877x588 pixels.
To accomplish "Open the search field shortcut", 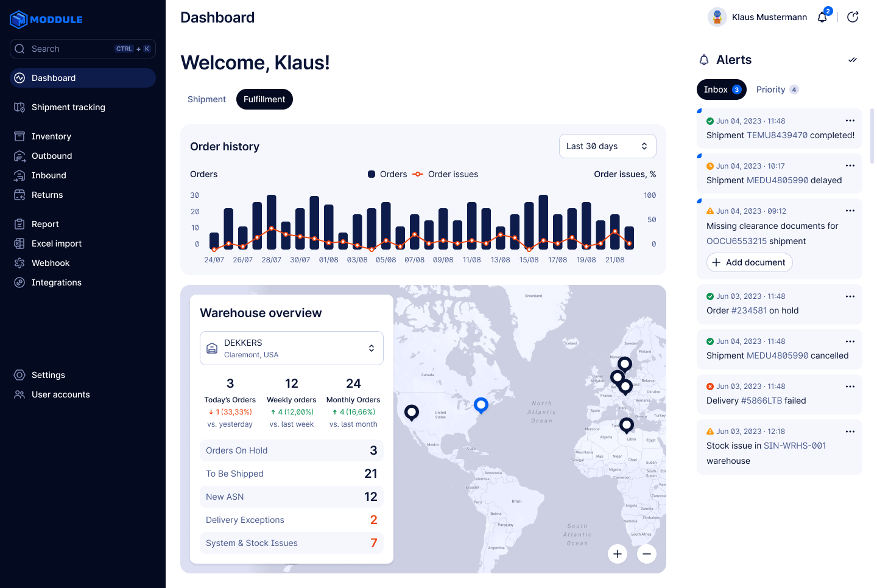I will pyautogui.click(x=82, y=49).
